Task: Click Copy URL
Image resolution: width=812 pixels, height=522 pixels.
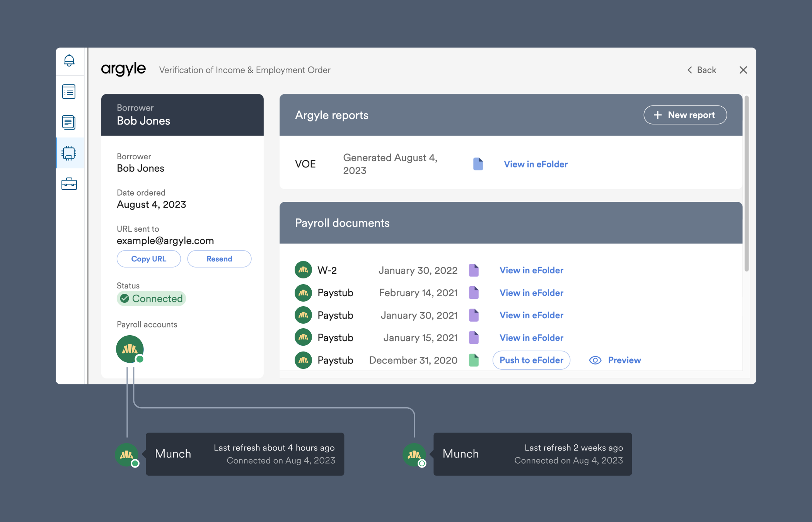Action: pyautogui.click(x=148, y=259)
